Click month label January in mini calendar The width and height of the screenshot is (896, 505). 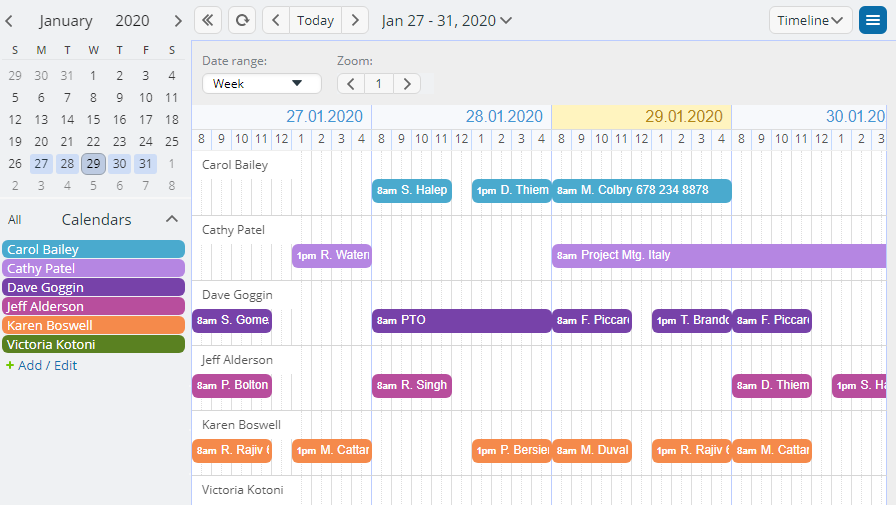(66, 21)
